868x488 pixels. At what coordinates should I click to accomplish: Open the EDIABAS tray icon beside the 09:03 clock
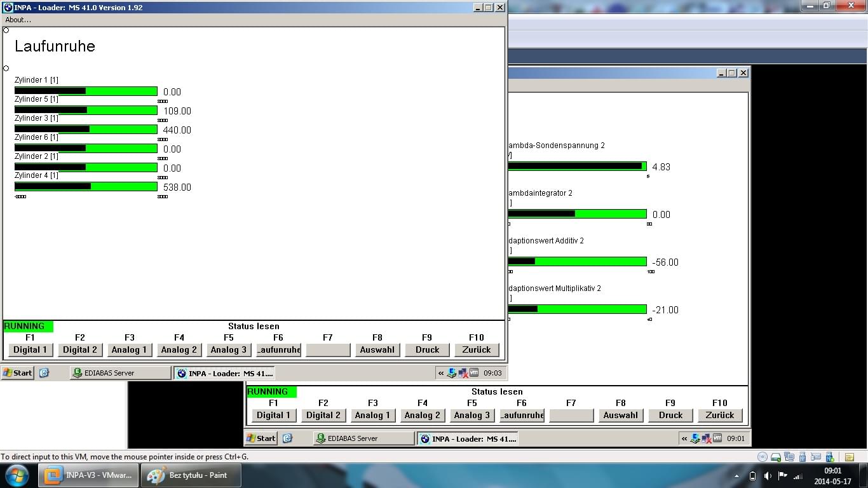click(452, 373)
